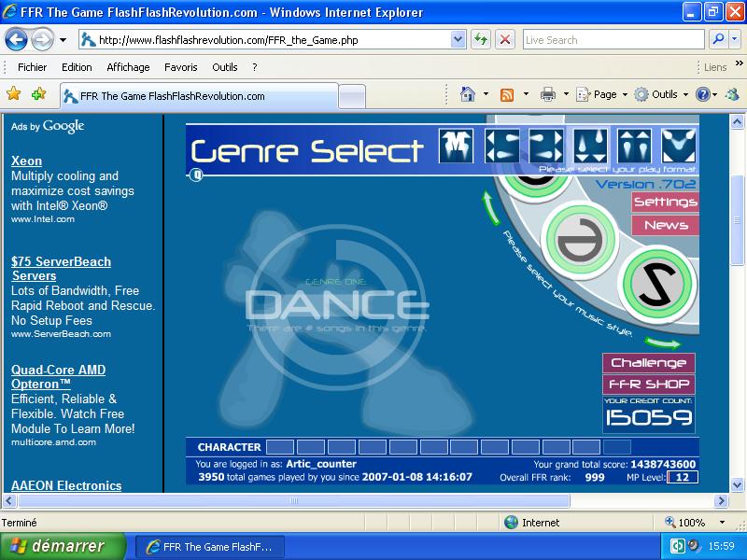Viewport: 747px width, 560px height.
Task: Select the genre disc above disc 2
Action: [x=580, y=239]
